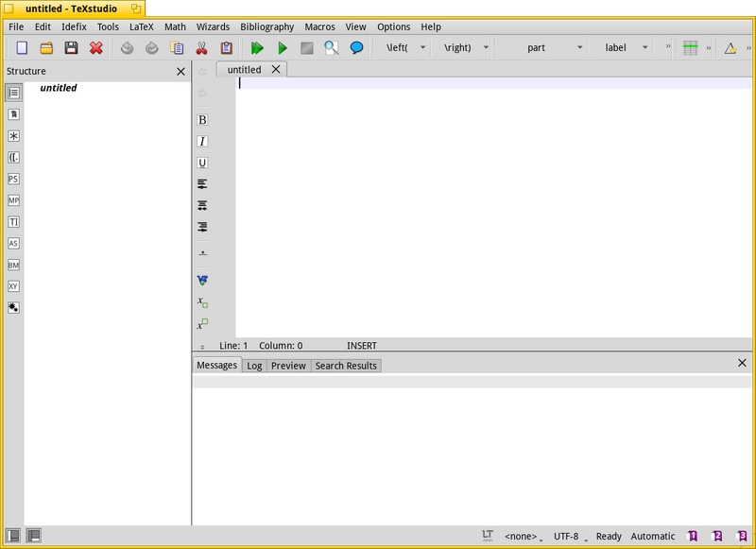Screen dimensions: 756x549
Task: Stop compilation with the gray square icon
Action: coord(306,47)
